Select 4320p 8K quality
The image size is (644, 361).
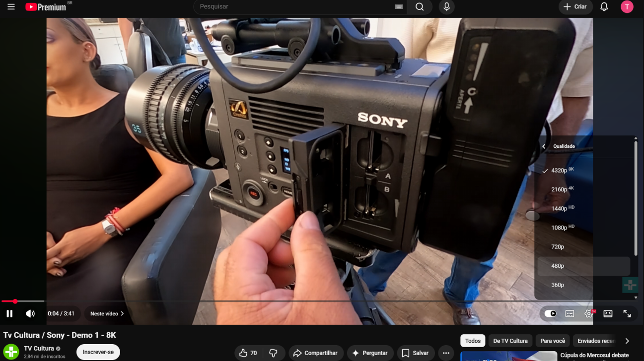583,170
